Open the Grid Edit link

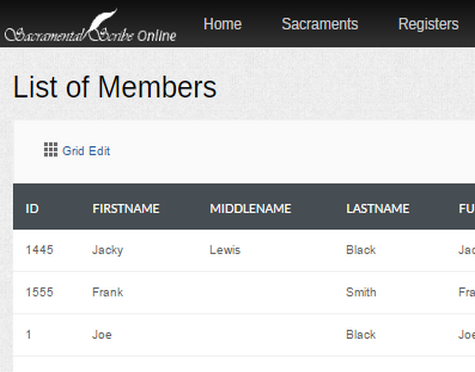pyautogui.click(x=86, y=151)
